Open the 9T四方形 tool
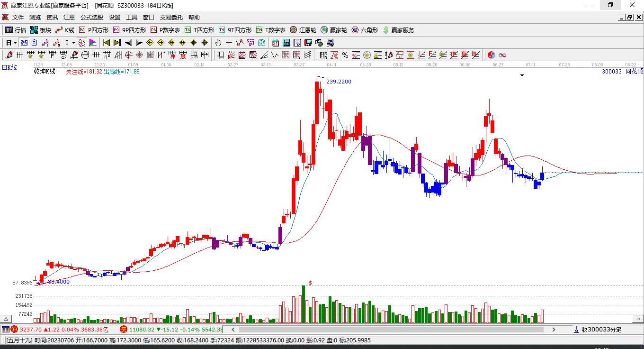 pyautogui.click(x=235, y=30)
